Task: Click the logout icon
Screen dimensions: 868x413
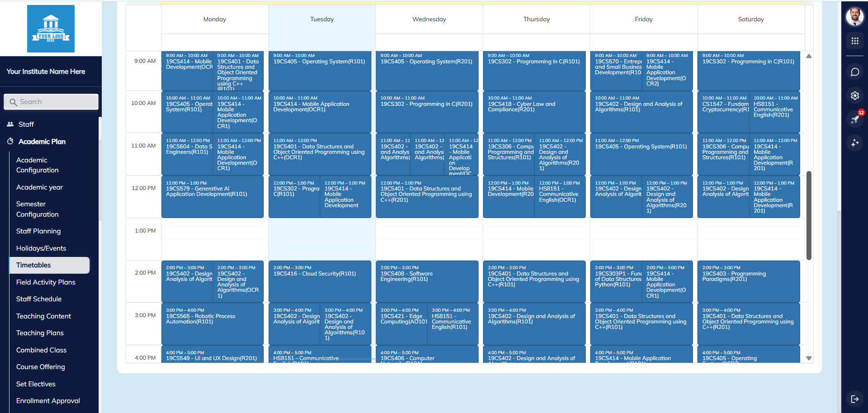Action: click(854, 399)
